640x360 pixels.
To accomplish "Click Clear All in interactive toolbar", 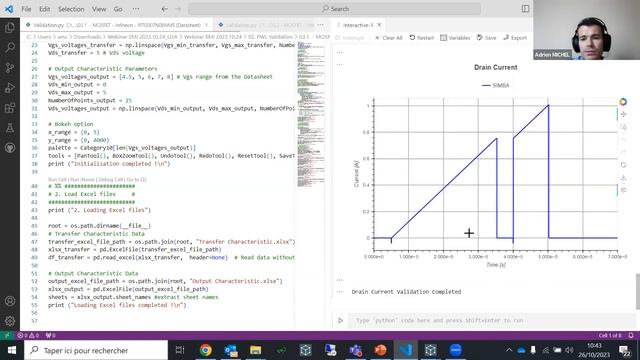I will pyautogui.click(x=389, y=38).
